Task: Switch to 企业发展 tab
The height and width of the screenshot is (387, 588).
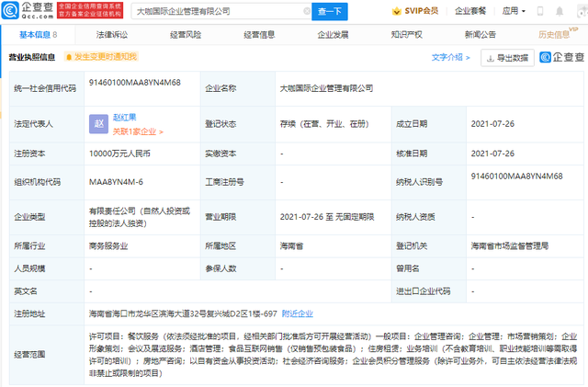Action: (x=333, y=35)
